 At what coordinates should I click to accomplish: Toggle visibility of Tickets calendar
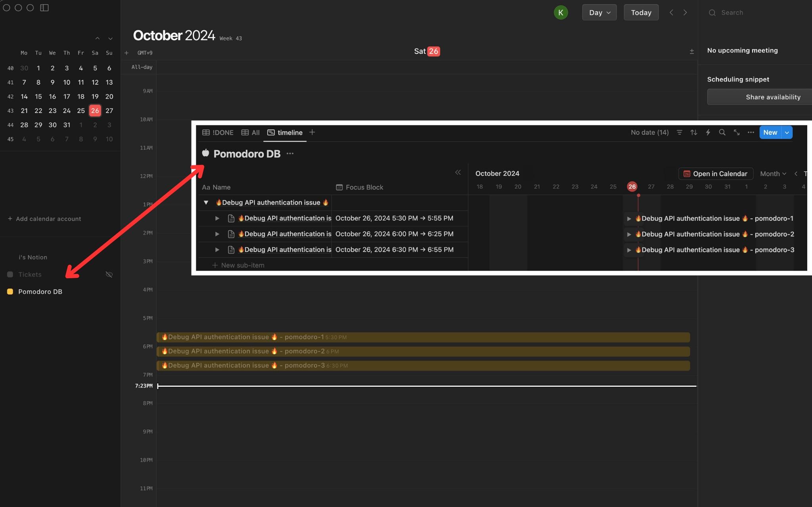pyautogui.click(x=109, y=275)
